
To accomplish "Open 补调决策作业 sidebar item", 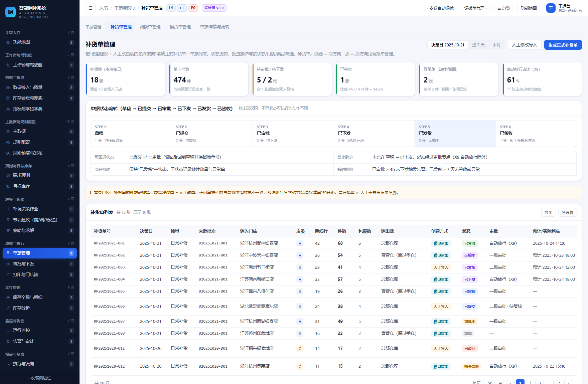I will (x=40, y=209).
